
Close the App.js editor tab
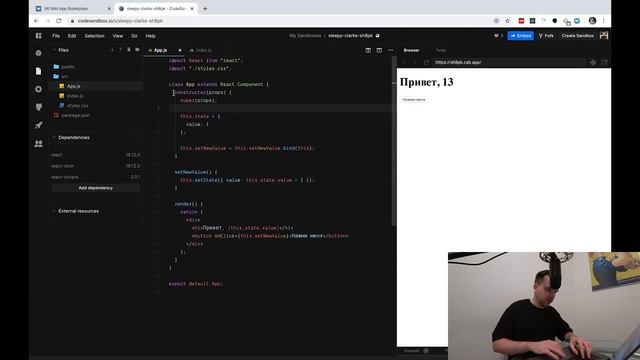pyautogui.click(x=180, y=50)
